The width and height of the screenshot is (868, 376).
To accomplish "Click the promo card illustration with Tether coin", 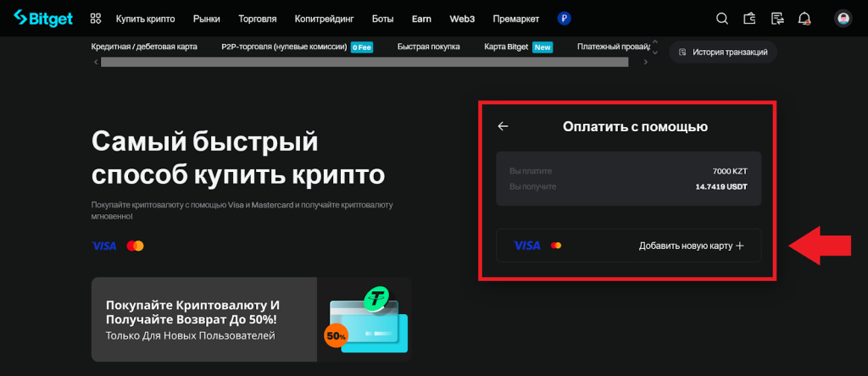I will pos(366,319).
